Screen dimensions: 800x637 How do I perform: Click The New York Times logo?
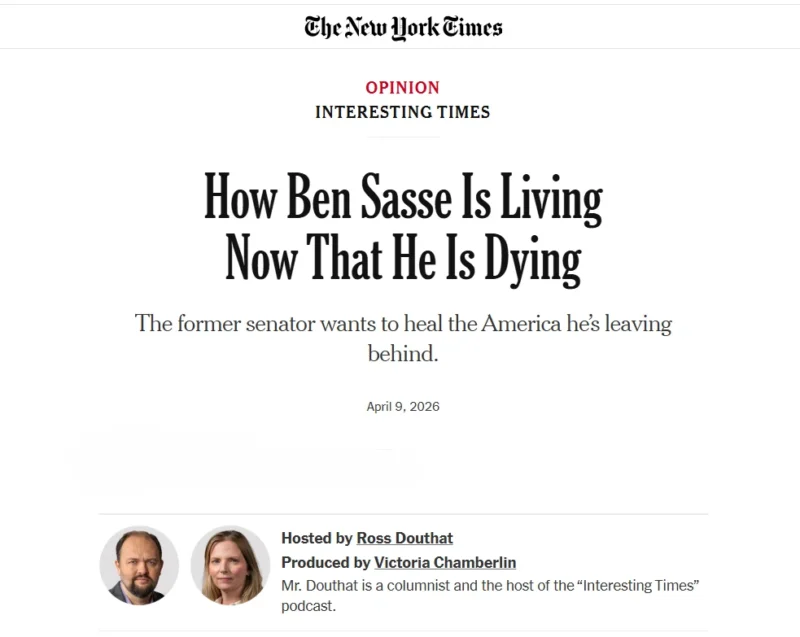click(403, 27)
